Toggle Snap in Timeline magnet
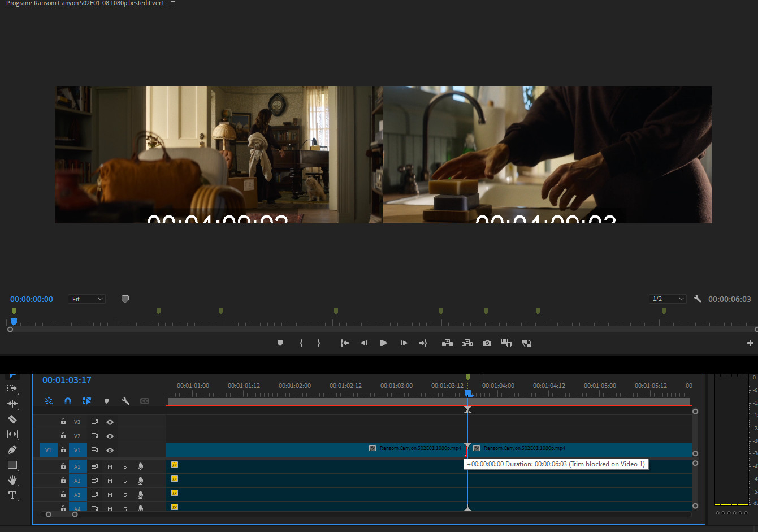The image size is (758, 532). pos(68,401)
